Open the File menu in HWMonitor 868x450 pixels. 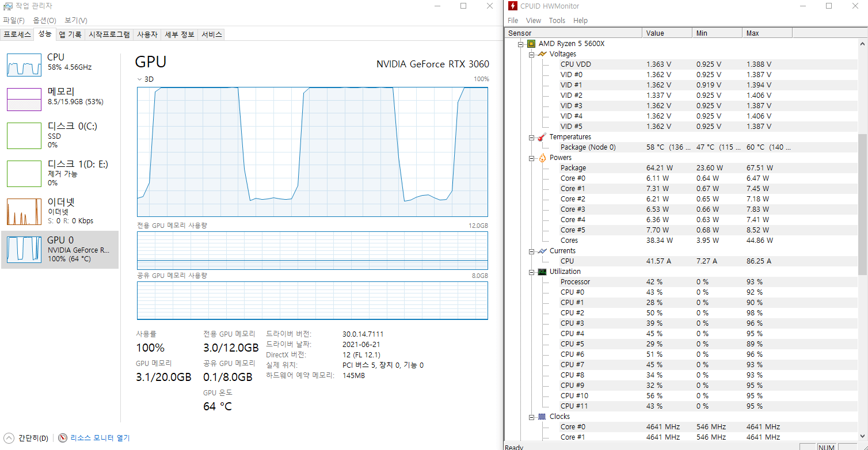(513, 20)
